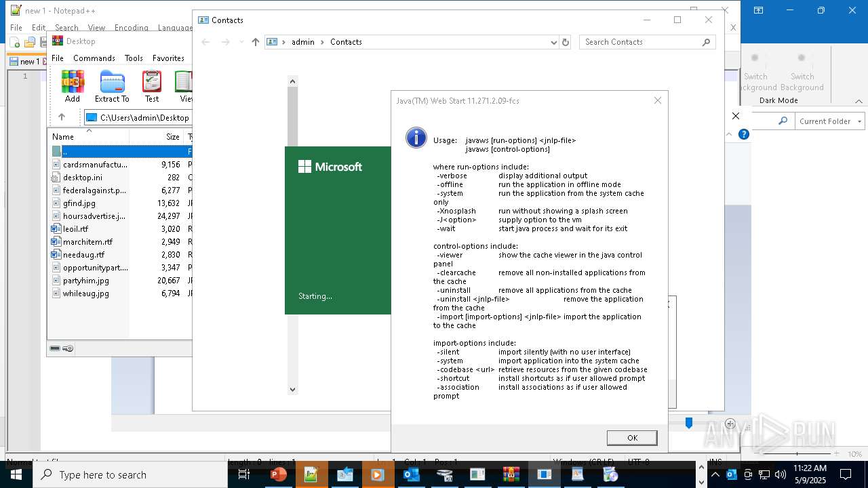This screenshot has height=488, width=868.
Task: Open Outlook from the taskbar
Action: 411,474
